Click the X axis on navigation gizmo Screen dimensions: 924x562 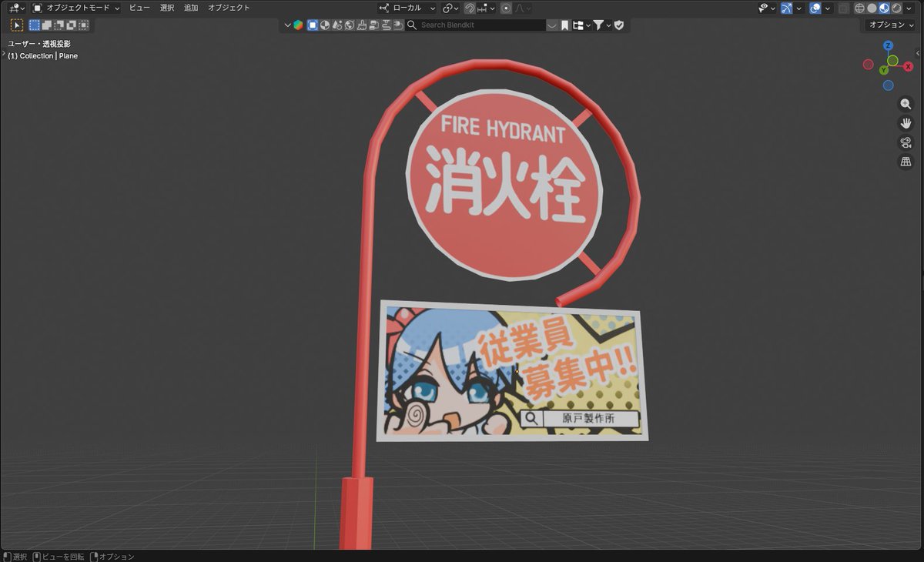point(909,66)
